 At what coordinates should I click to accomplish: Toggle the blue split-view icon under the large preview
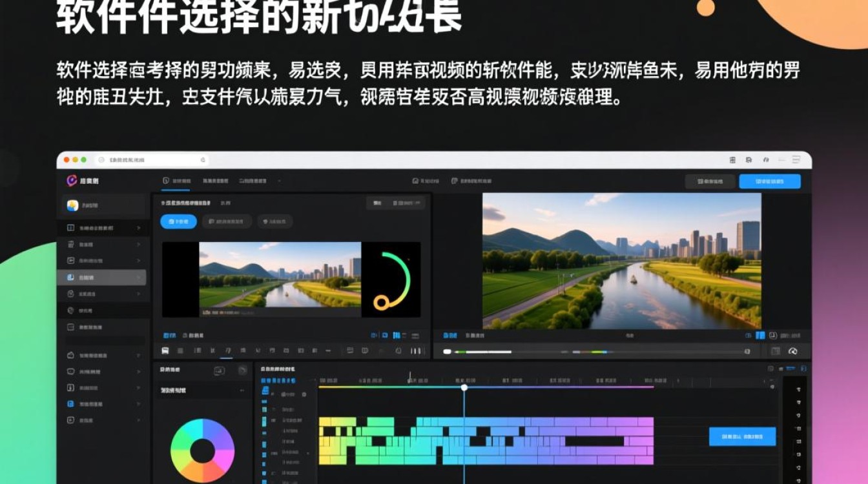click(x=761, y=336)
